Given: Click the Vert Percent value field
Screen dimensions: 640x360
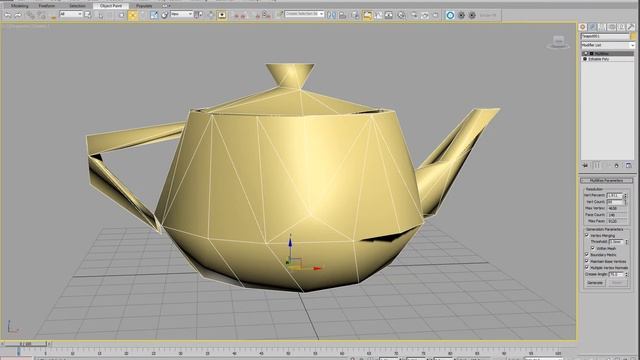Looking at the screenshot, I should (615, 196).
